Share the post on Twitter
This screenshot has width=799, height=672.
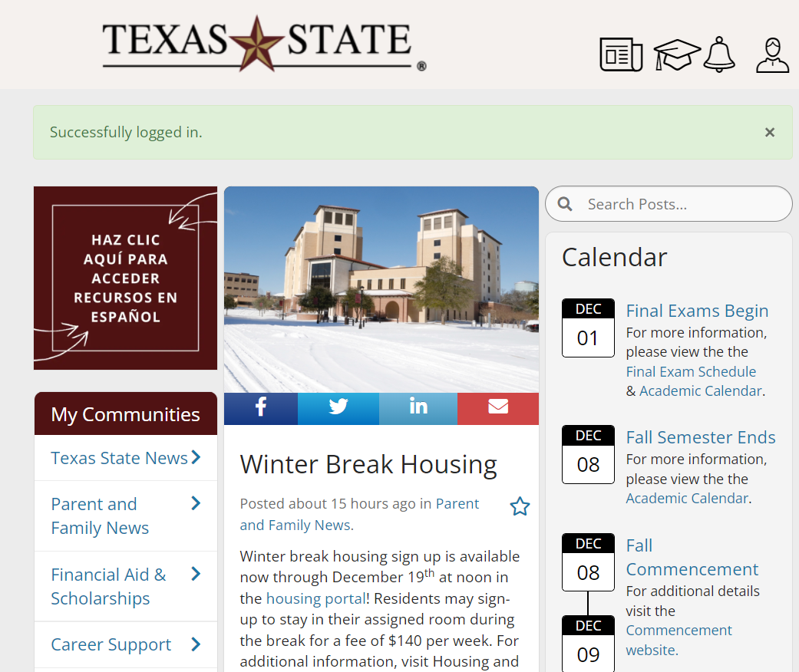point(338,407)
